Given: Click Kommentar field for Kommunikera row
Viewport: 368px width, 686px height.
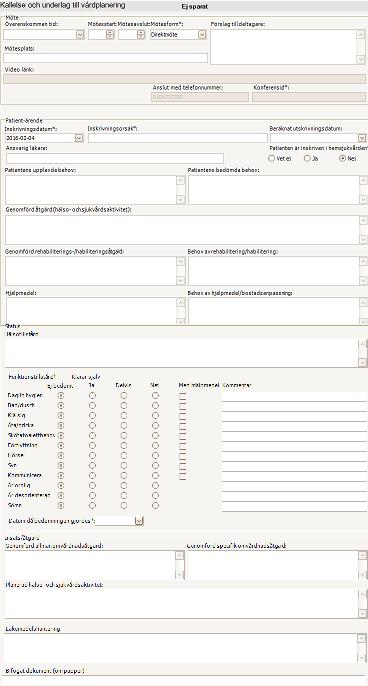Looking at the screenshot, I should [294, 476].
